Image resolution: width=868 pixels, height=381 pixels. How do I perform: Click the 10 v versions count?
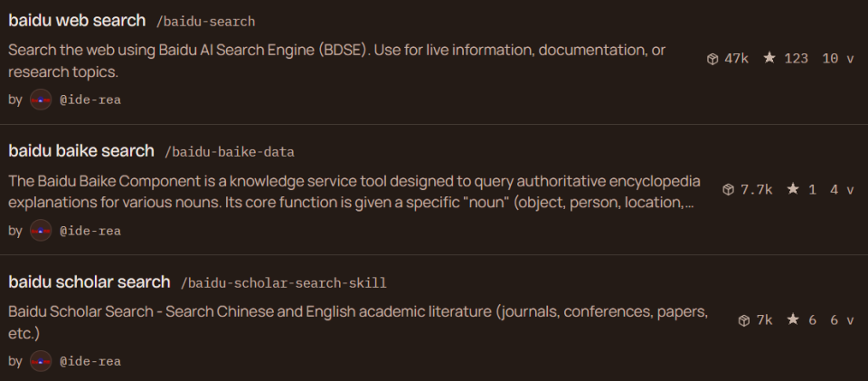tap(837, 59)
